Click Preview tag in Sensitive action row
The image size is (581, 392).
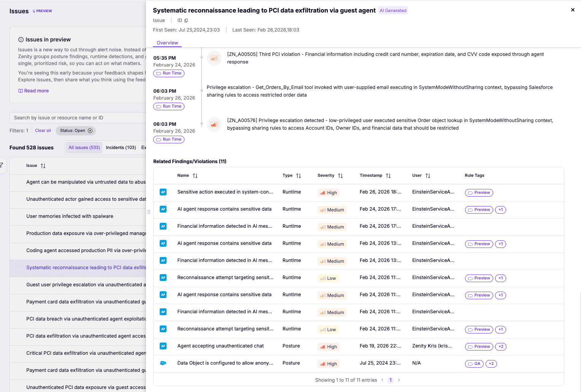479,193
